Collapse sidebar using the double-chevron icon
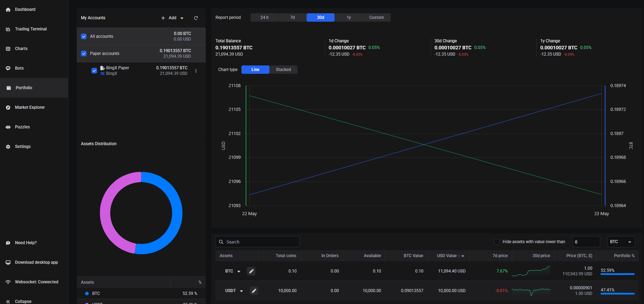 [x=8, y=301]
